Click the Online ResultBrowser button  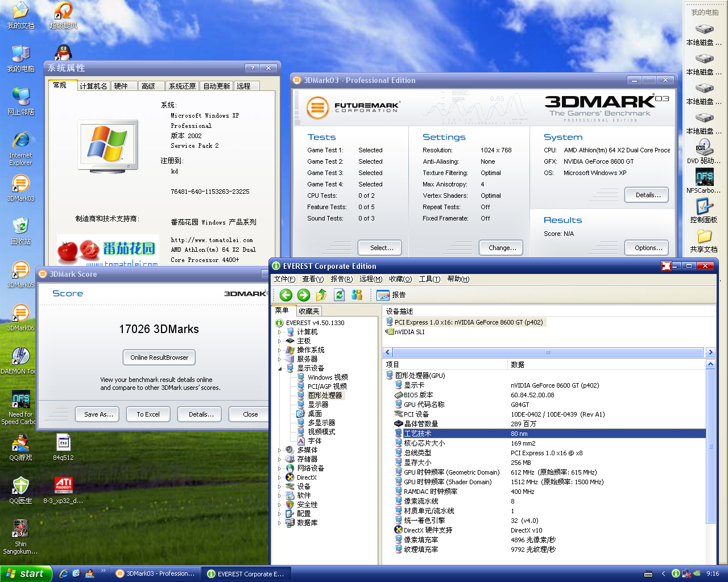point(159,357)
